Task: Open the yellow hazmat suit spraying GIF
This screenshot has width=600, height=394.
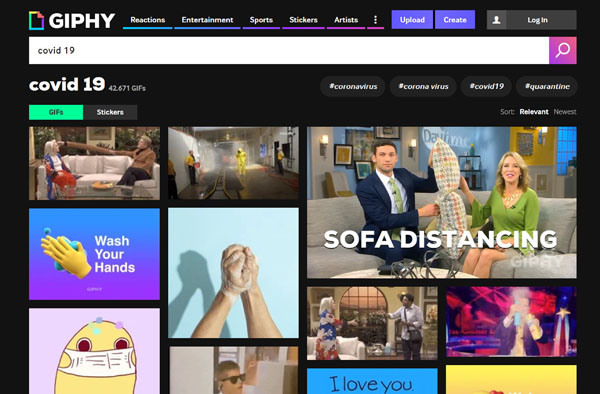Action: [233, 163]
